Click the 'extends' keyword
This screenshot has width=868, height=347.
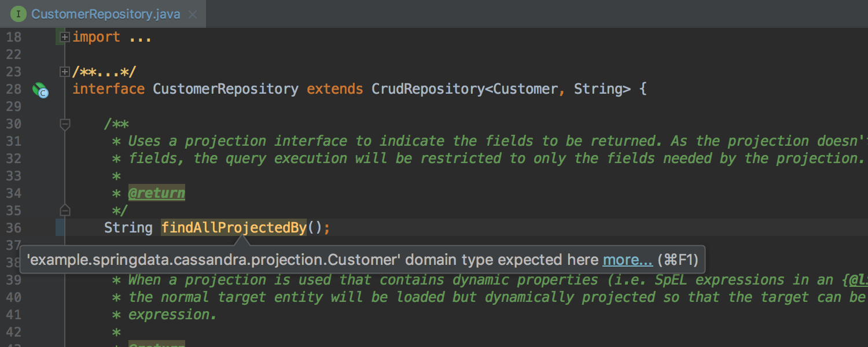click(335, 89)
